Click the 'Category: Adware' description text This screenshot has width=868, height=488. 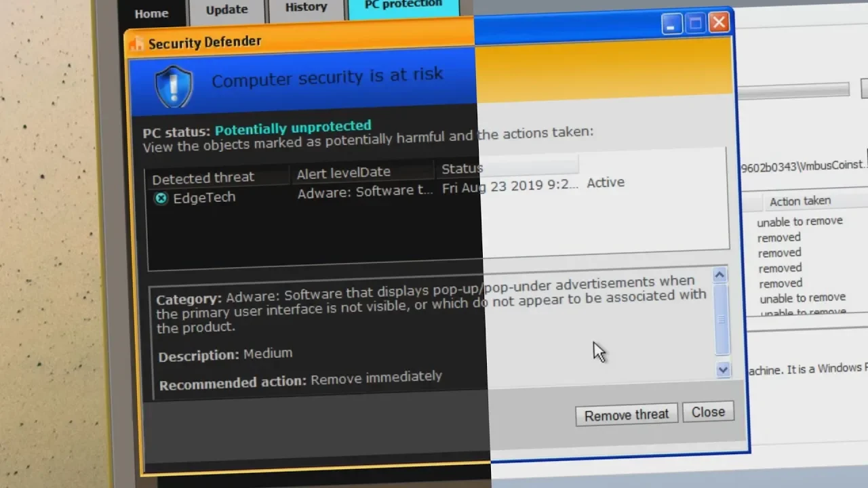(x=431, y=305)
